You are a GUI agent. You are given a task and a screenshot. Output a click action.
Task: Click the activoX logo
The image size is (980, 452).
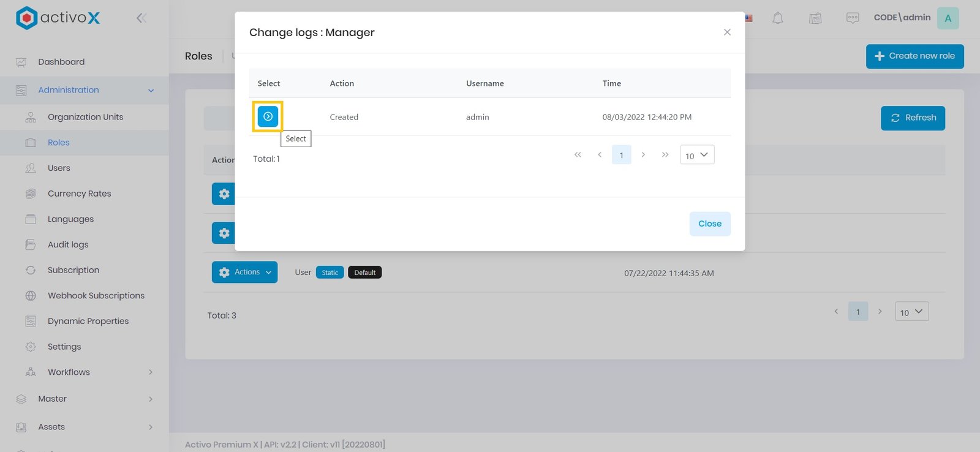(58, 18)
